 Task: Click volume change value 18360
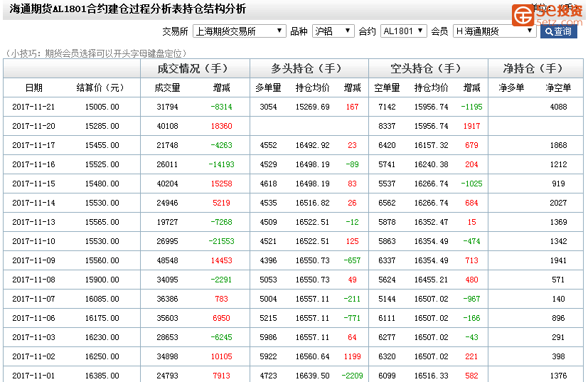[221, 126]
